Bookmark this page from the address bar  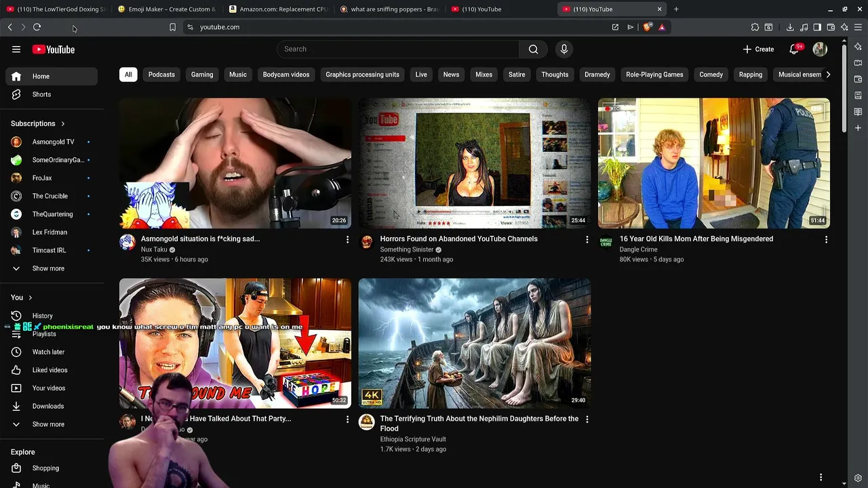click(x=172, y=27)
